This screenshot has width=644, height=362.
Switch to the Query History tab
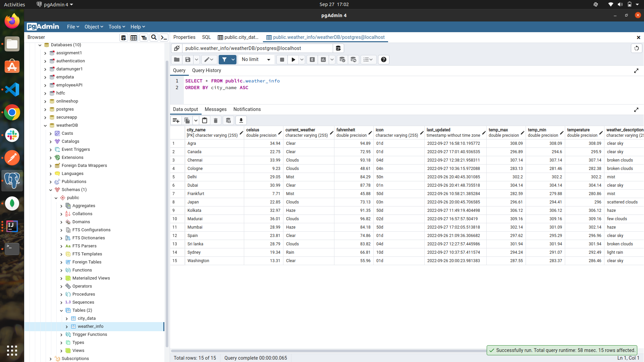tap(206, 70)
